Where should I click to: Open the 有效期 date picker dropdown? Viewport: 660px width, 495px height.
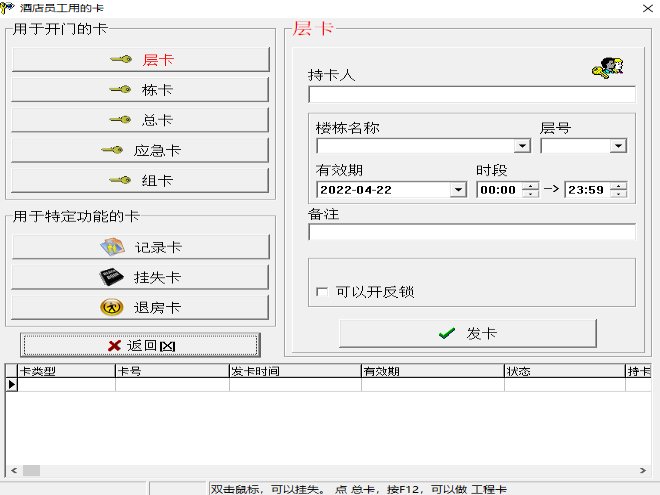coord(458,189)
